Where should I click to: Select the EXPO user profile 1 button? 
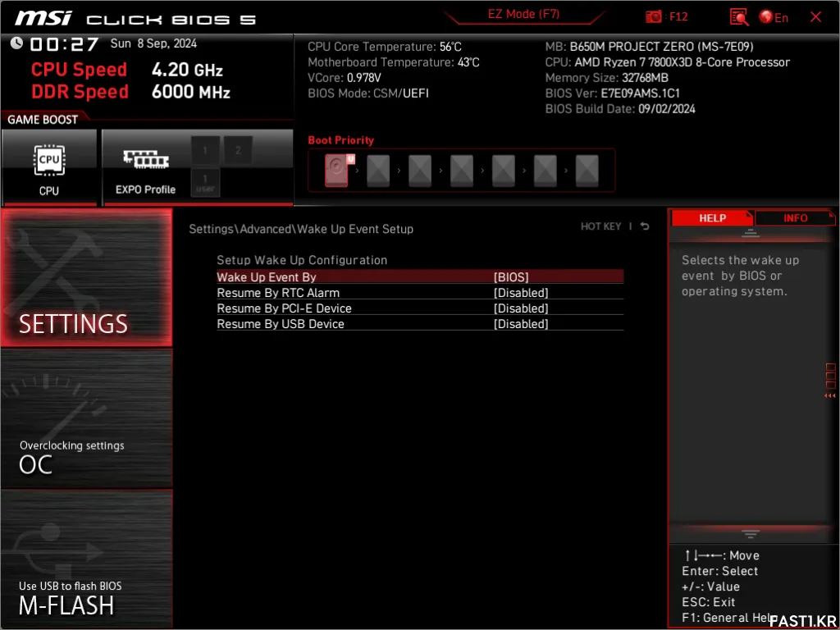[205, 181]
